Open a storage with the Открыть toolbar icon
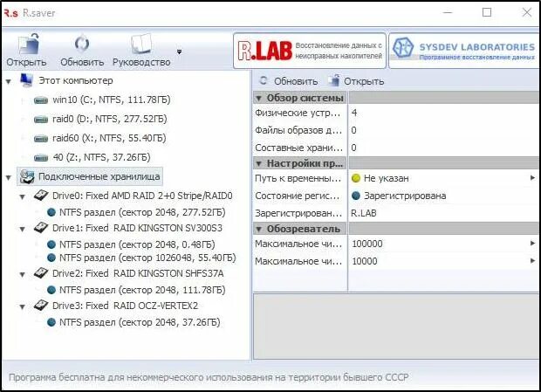541x392 pixels. [28, 45]
